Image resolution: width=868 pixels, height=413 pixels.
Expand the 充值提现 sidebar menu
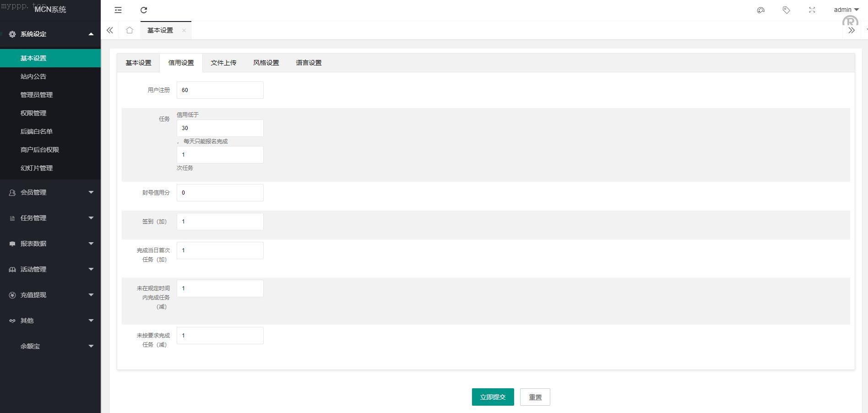[x=50, y=295]
